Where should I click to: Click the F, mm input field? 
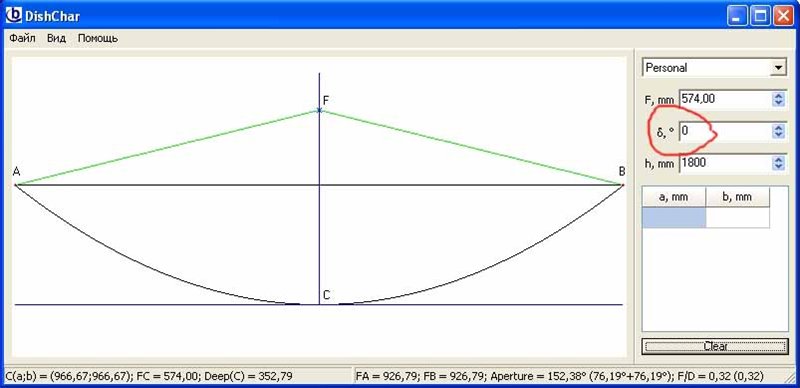[x=725, y=99]
